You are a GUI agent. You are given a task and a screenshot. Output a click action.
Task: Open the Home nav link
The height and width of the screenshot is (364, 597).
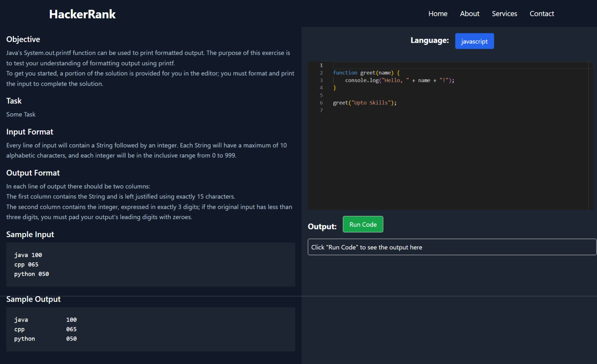click(x=438, y=14)
